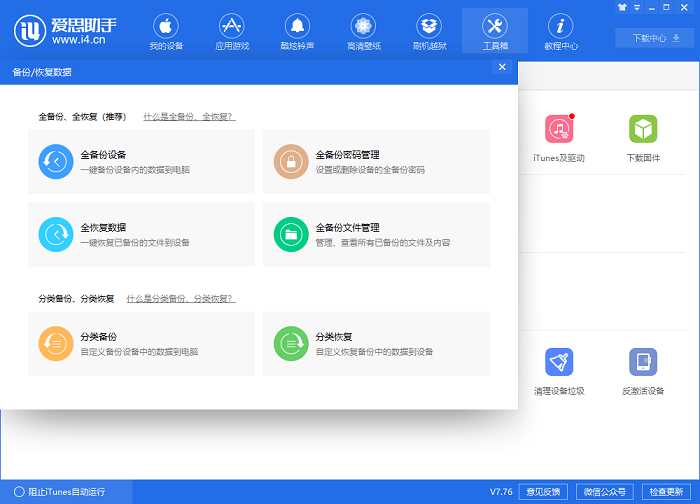Click the 备份/恢复数据 dialog title
Viewport: 700px width, 504px height.
pyautogui.click(x=42, y=72)
